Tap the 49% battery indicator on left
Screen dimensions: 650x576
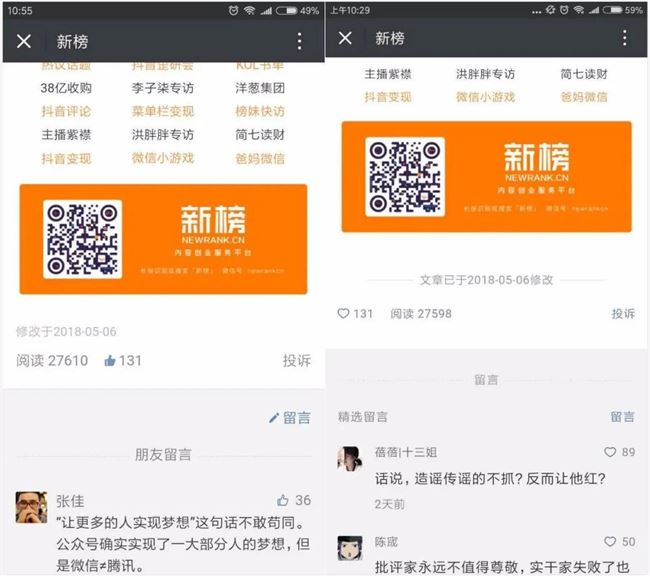click(x=298, y=10)
